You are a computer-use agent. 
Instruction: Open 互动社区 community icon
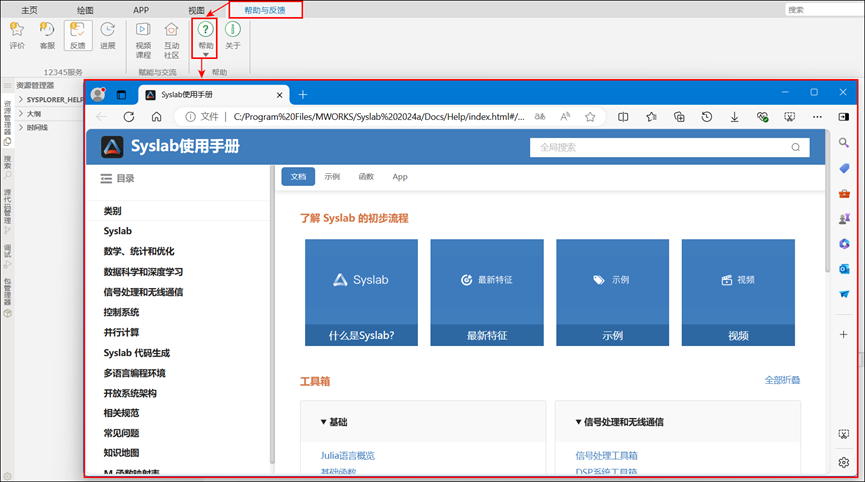[172, 30]
